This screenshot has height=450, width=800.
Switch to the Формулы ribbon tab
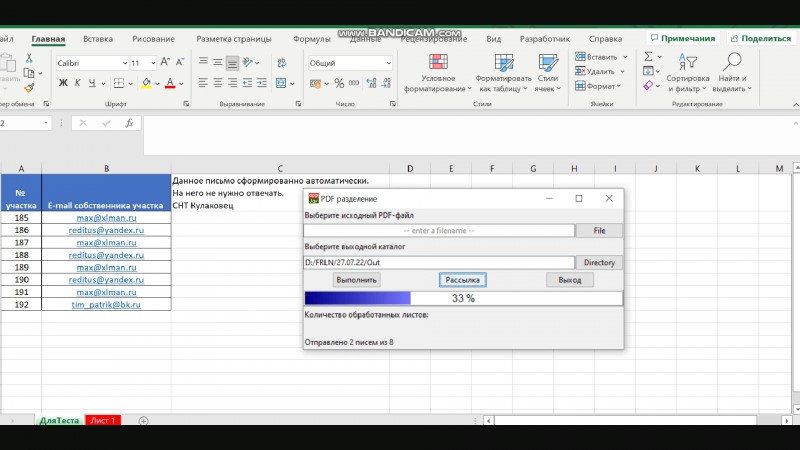[312, 39]
